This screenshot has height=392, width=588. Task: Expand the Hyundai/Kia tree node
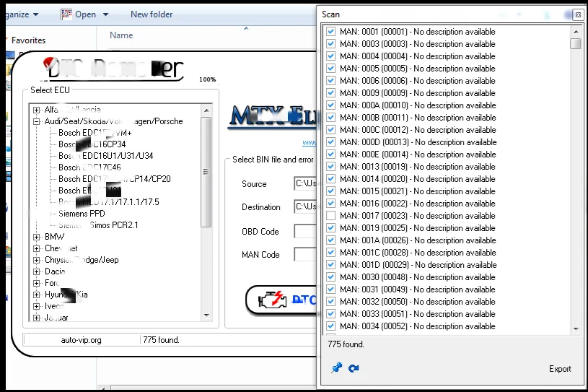coord(36,295)
